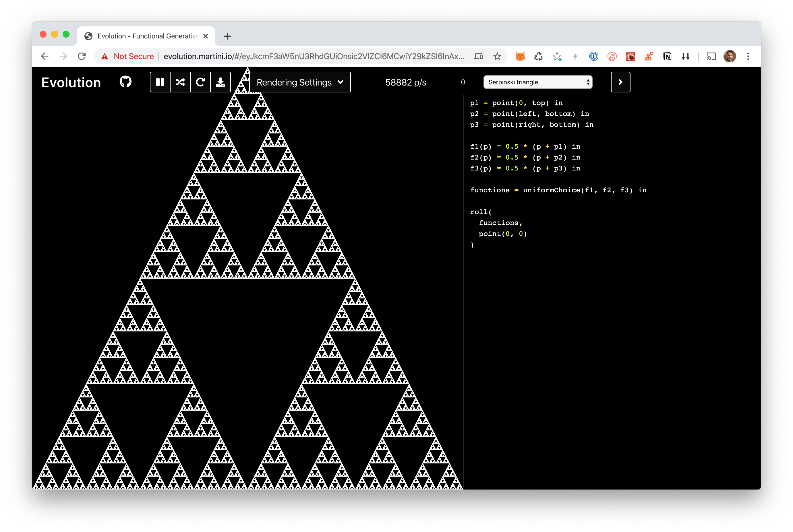The image size is (793, 532).
Task: Open the React developer tools extension
Action: pos(630,56)
